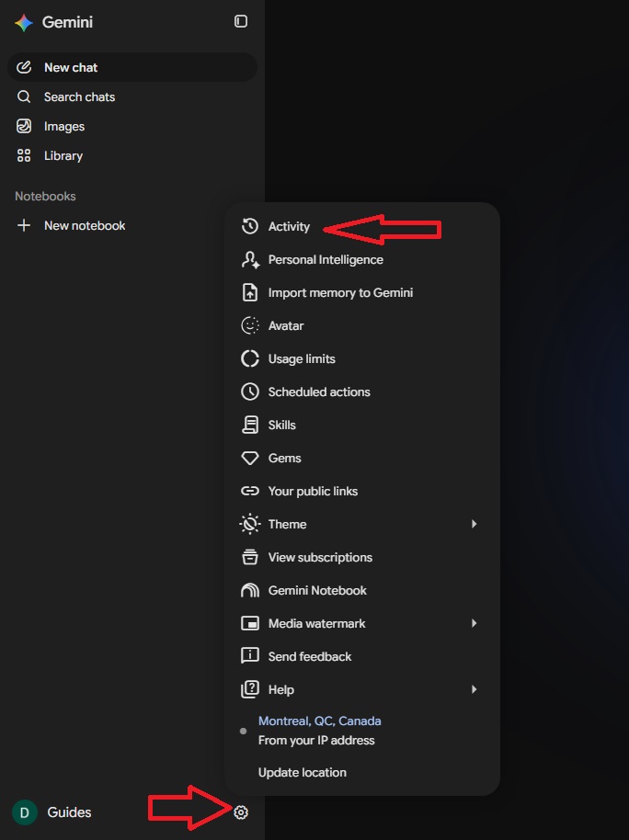Open the Activity menu entry
629x840 pixels.
(362, 227)
